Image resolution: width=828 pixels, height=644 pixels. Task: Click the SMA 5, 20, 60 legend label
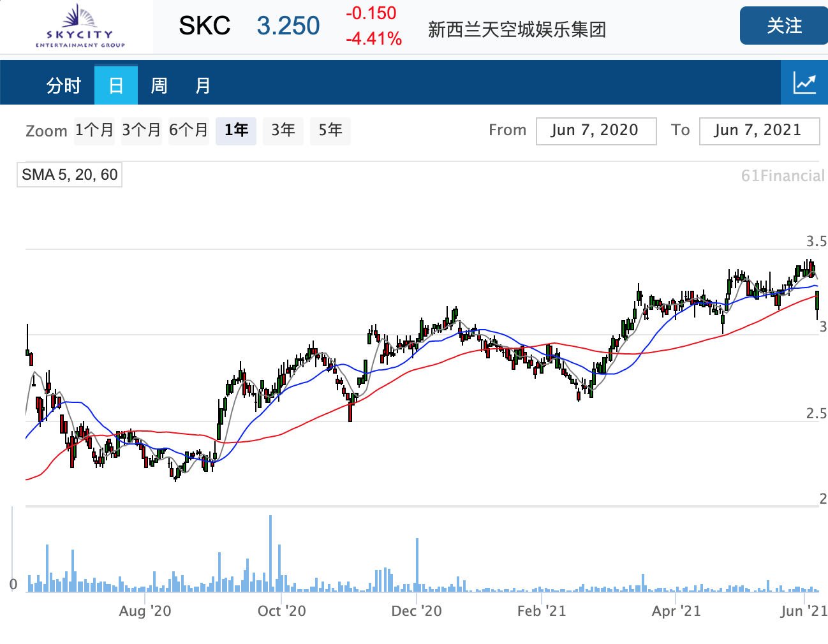pos(70,175)
